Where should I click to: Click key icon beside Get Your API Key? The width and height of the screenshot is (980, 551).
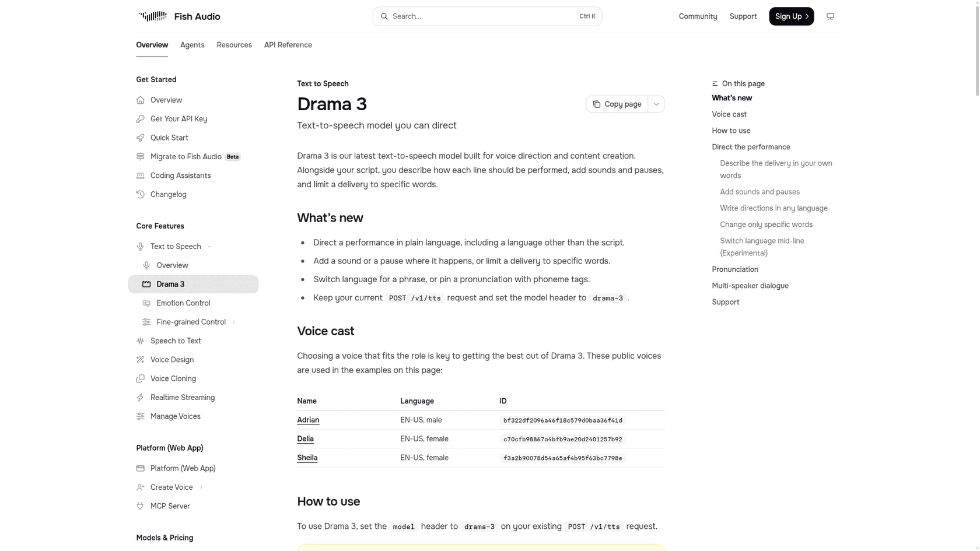[x=140, y=119]
